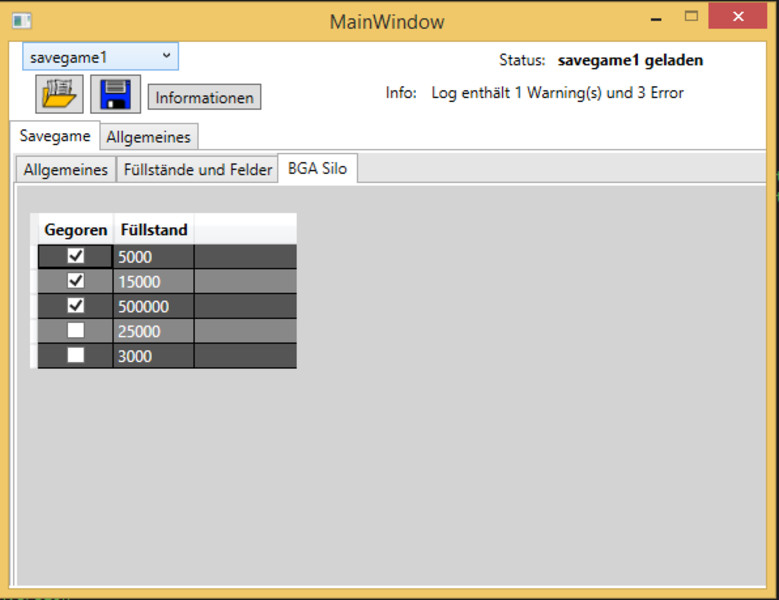Open savegame with the folder icon

point(60,94)
